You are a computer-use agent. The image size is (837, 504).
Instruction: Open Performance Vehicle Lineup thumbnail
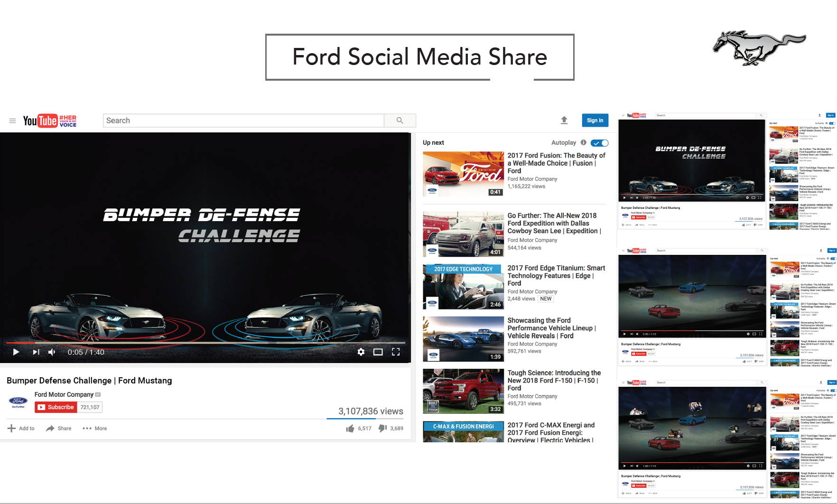tap(464, 339)
